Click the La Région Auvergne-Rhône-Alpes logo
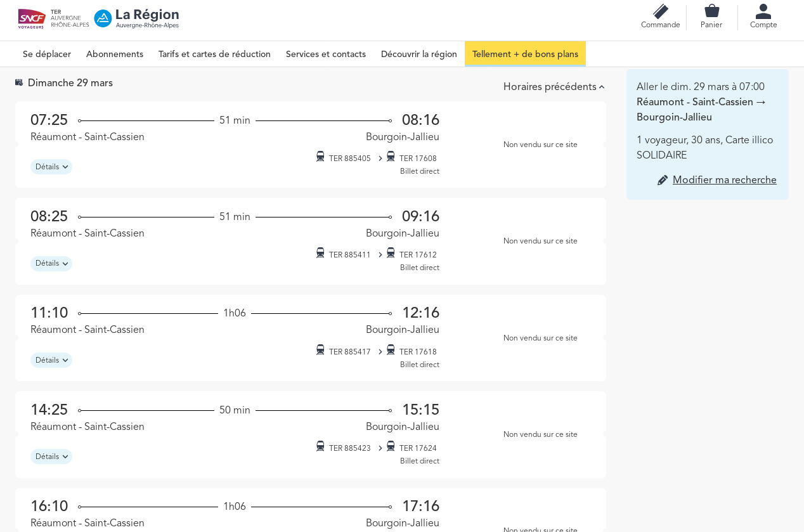The width and height of the screenshot is (804, 532). (x=137, y=18)
